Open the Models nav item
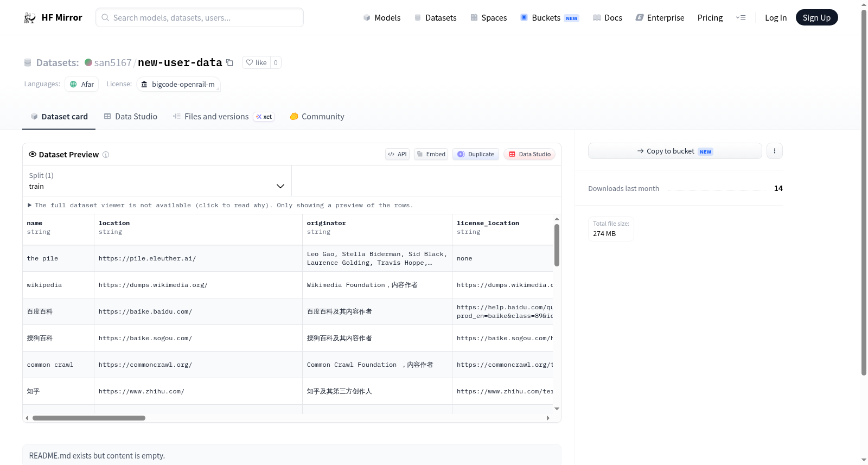This screenshot has height=465, width=868. click(x=382, y=18)
